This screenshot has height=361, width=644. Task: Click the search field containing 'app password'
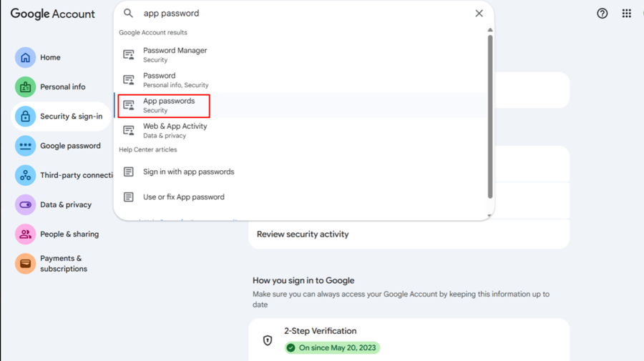[x=301, y=14]
